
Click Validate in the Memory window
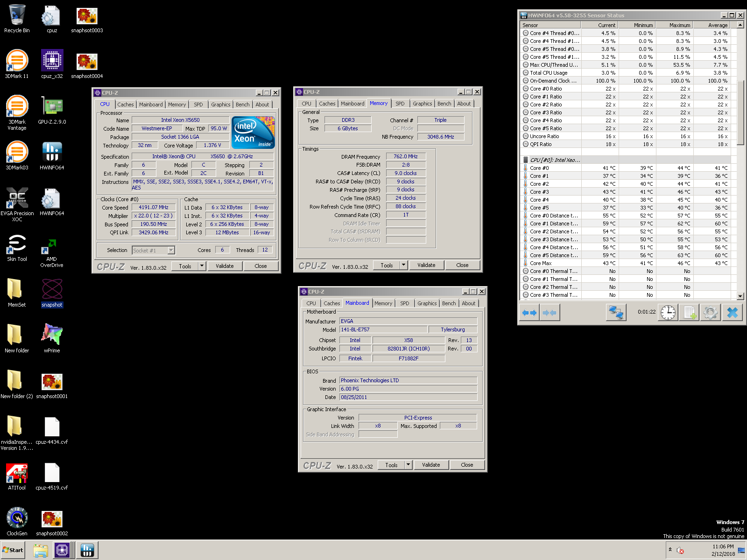click(x=426, y=265)
